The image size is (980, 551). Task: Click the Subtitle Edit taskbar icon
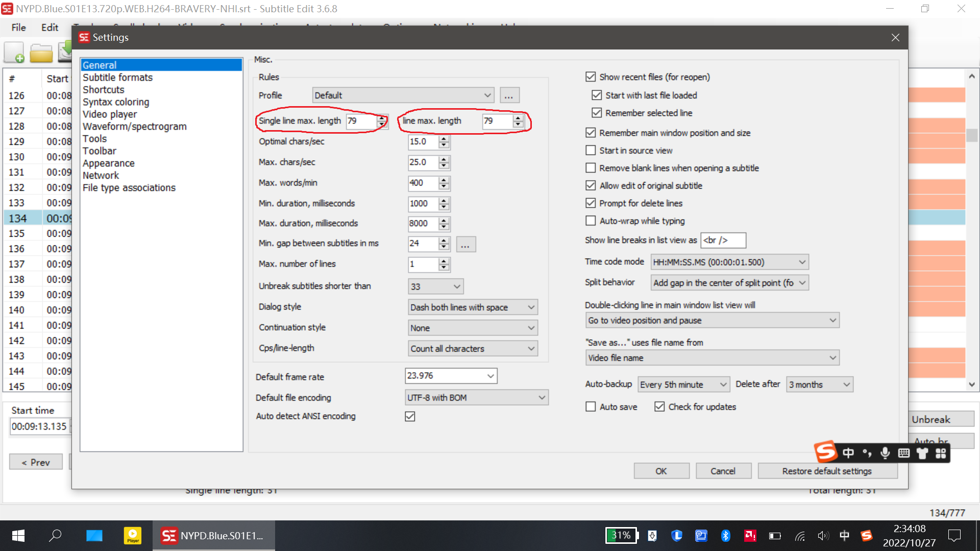pyautogui.click(x=168, y=536)
